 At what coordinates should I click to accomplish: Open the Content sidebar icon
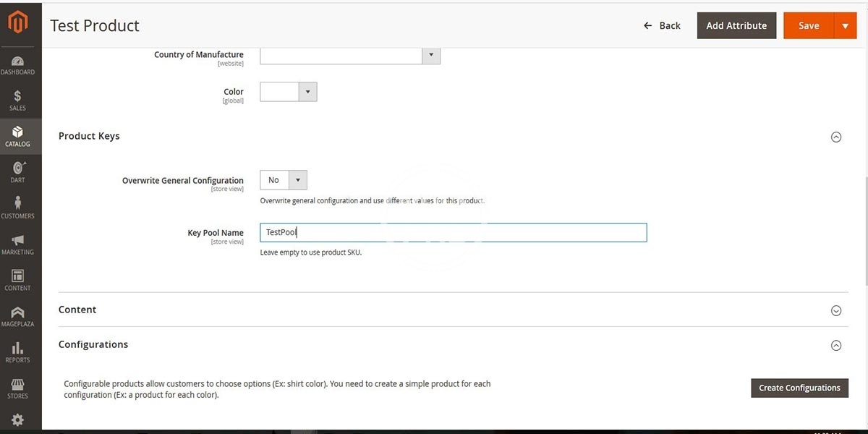[17, 279]
